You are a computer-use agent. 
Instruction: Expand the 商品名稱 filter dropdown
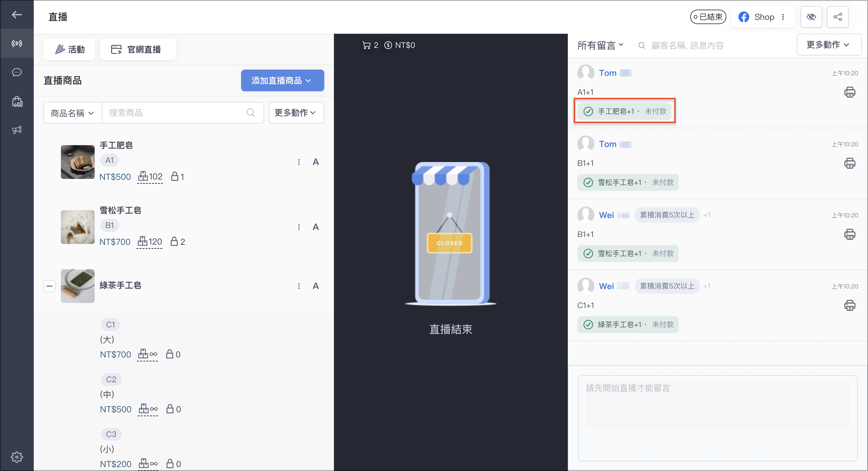[72, 113]
